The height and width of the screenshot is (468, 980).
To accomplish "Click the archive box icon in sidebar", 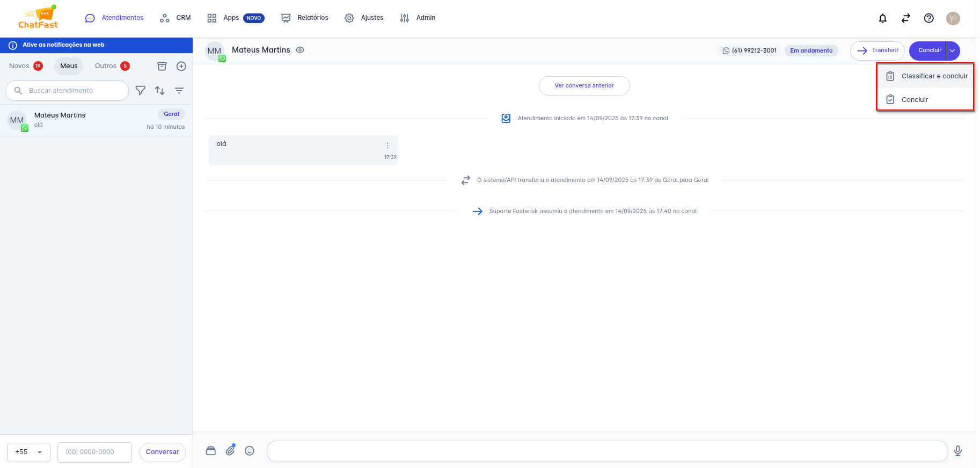I will 162,66.
